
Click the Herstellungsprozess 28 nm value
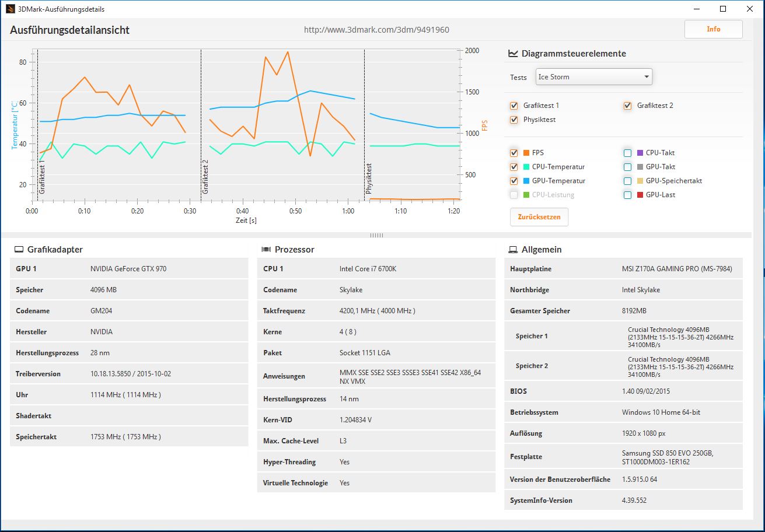(x=100, y=353)
